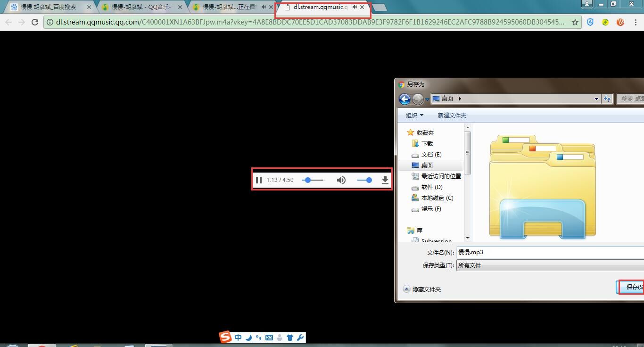Viewport: 644px width, 347px height.
Task: Click the refresh icon in the Save As dialog
Action: [608, 99]
